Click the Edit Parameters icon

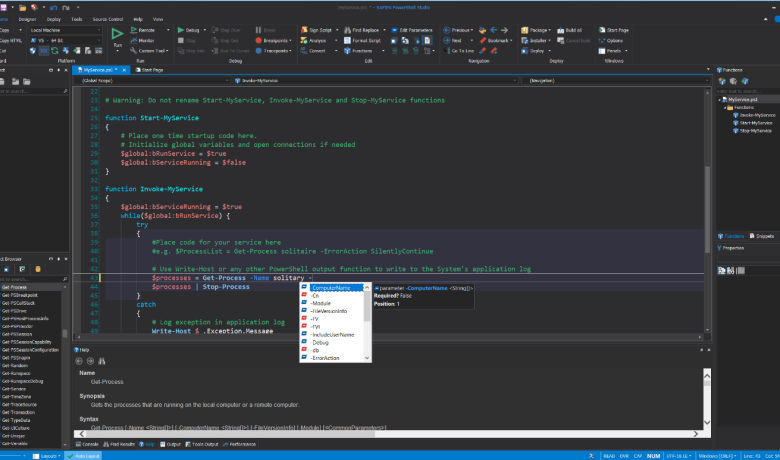(394, 30)
